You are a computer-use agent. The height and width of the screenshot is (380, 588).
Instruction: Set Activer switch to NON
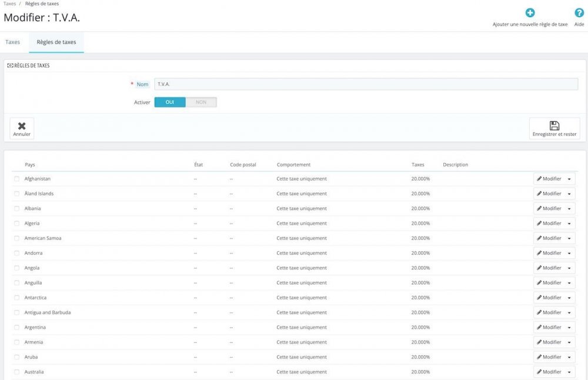pos(201,102)
